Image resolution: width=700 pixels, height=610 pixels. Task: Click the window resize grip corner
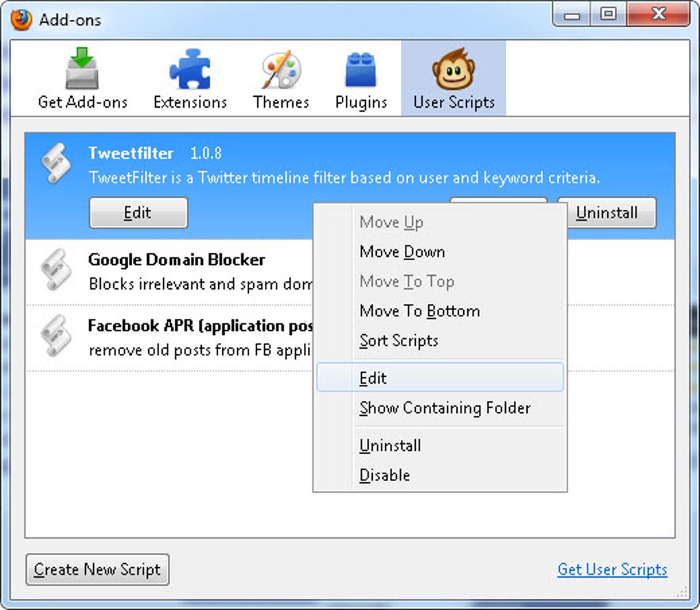click(683, 591)
